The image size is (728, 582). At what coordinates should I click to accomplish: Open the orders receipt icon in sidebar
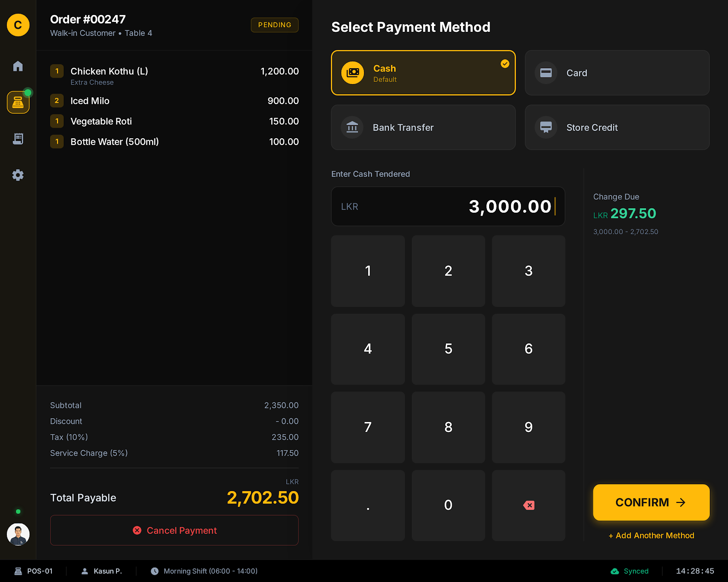[18, 139]
